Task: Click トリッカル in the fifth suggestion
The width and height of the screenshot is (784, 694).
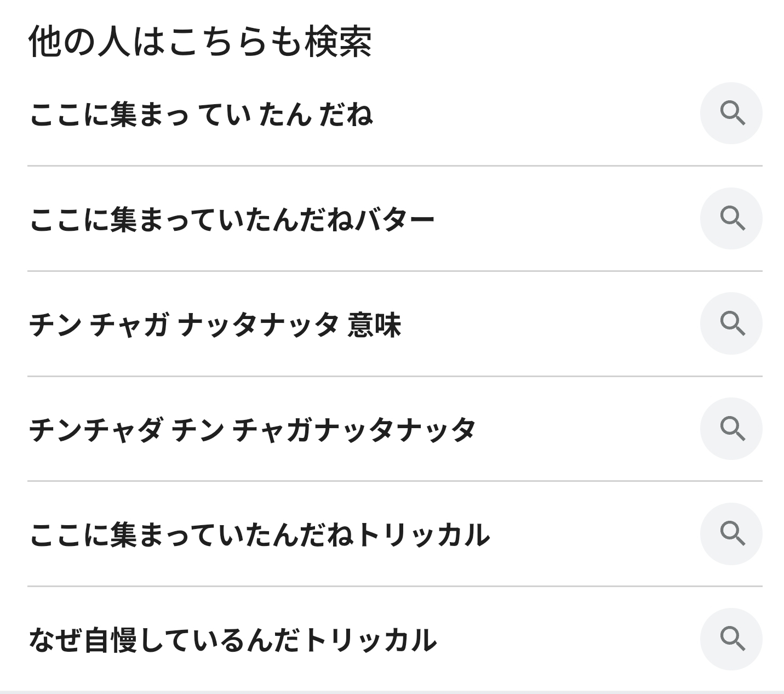Action: (x=423, y=535)
